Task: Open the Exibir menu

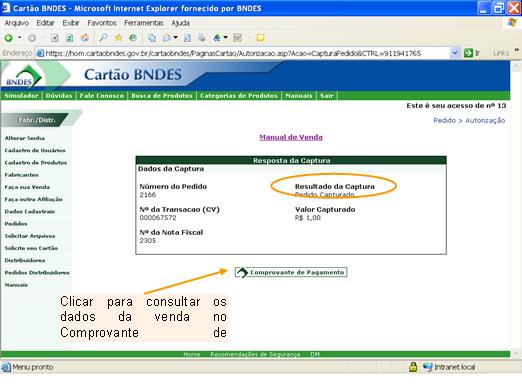Action: coord(71,23)
